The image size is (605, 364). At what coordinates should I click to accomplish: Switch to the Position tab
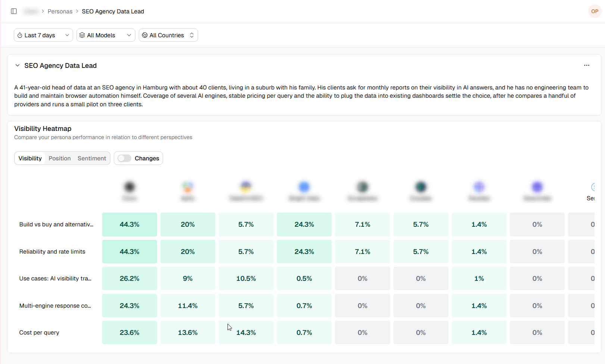tap(60, 158)
